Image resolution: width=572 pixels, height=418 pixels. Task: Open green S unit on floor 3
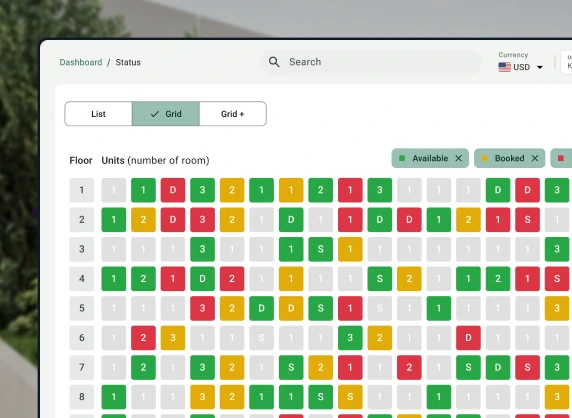pyautogui.click(x=321, y=249)
